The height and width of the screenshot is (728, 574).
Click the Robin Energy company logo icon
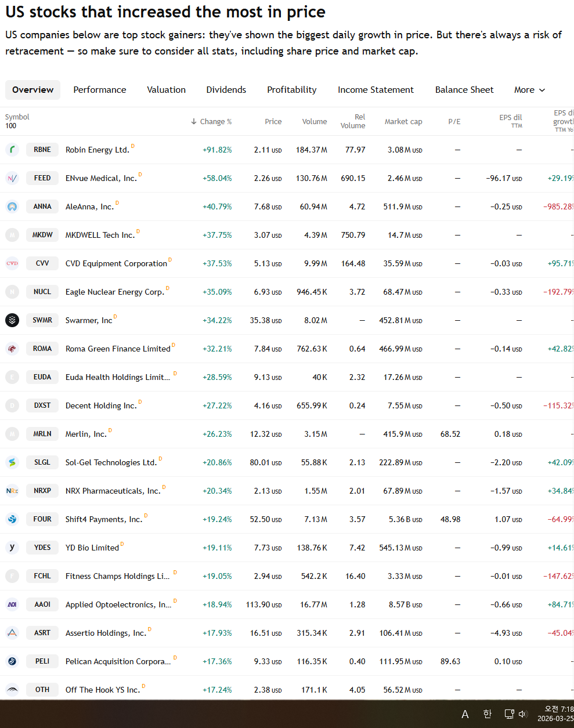click(12, 150)
